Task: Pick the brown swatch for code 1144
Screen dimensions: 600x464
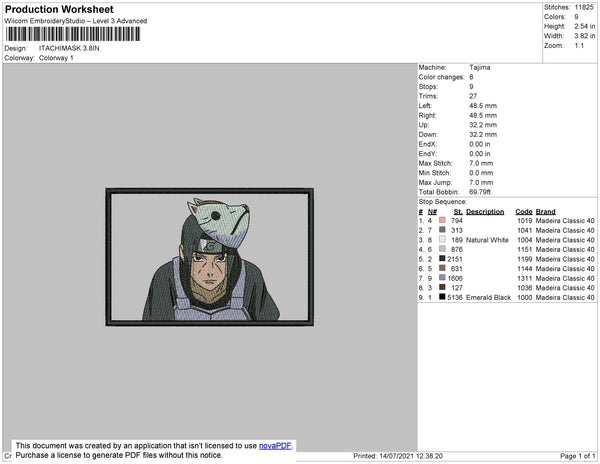Action: point(442,268)
